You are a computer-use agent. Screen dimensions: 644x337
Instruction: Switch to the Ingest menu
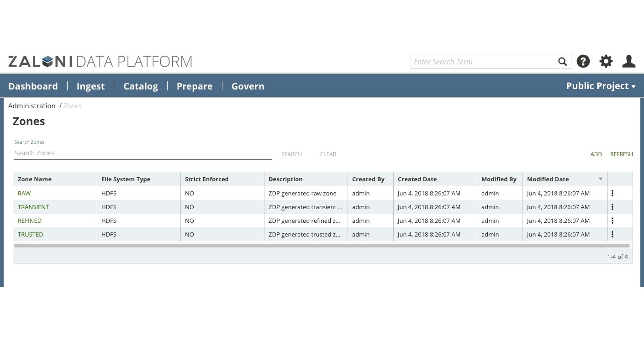pos(90,86)
